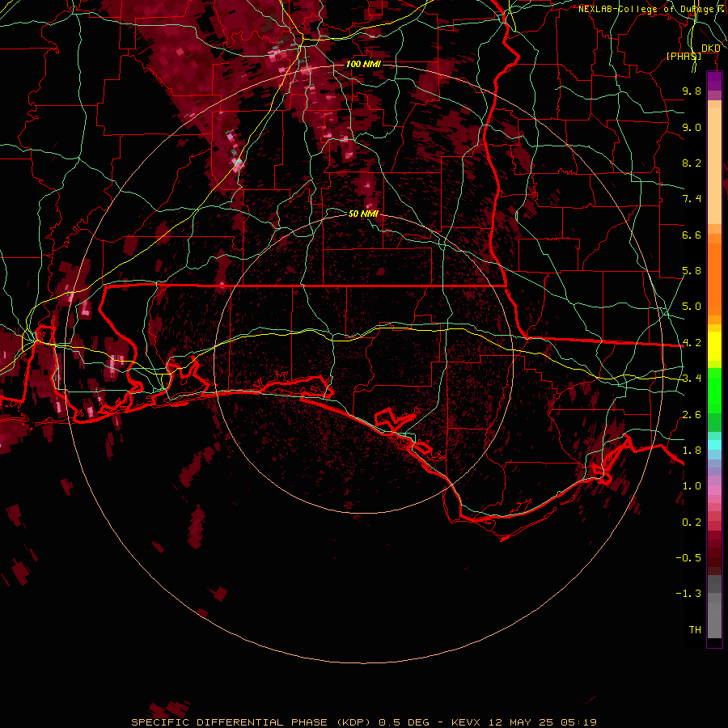Click the 0.2 value on the color scale
The height and width of the screenshot is (728, 728).
click(x=692, y=523)
